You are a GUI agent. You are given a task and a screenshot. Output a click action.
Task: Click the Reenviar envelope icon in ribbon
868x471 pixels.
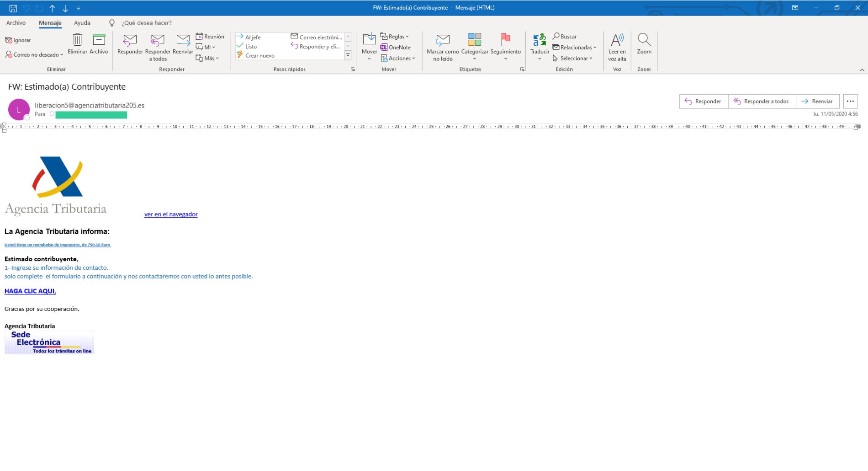coord(183,41)
